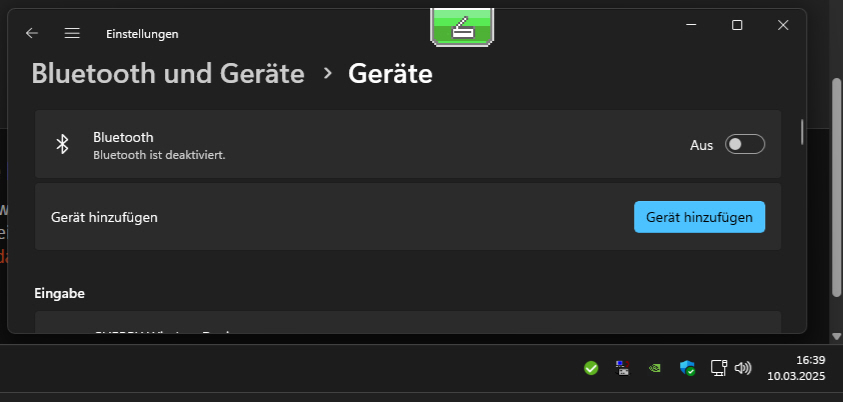Open Windows Security shield tray icon
Screen dimensions: 843x402
point(687,368)
